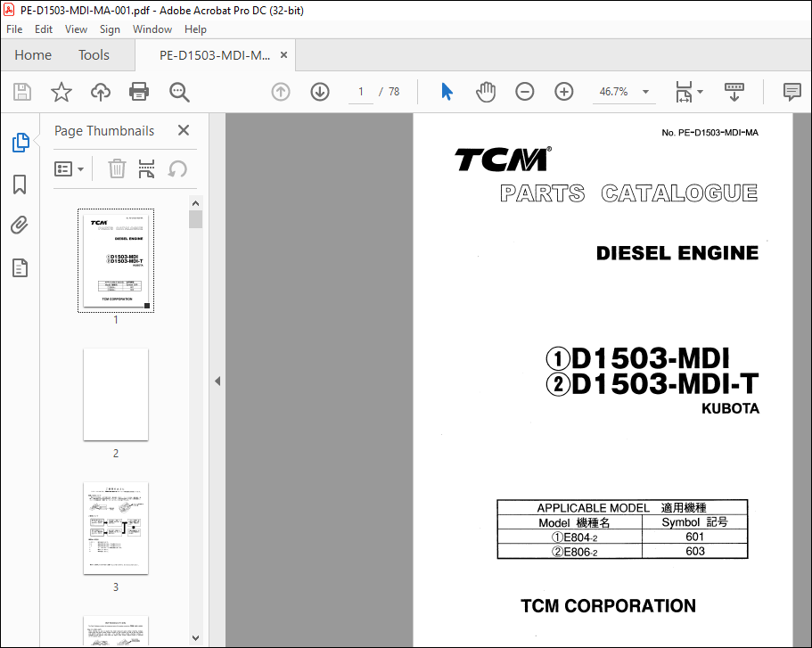This screenshot has width=812, height=648.
Task: Open the Bookmarks panel icon
Action: [20, 185]
